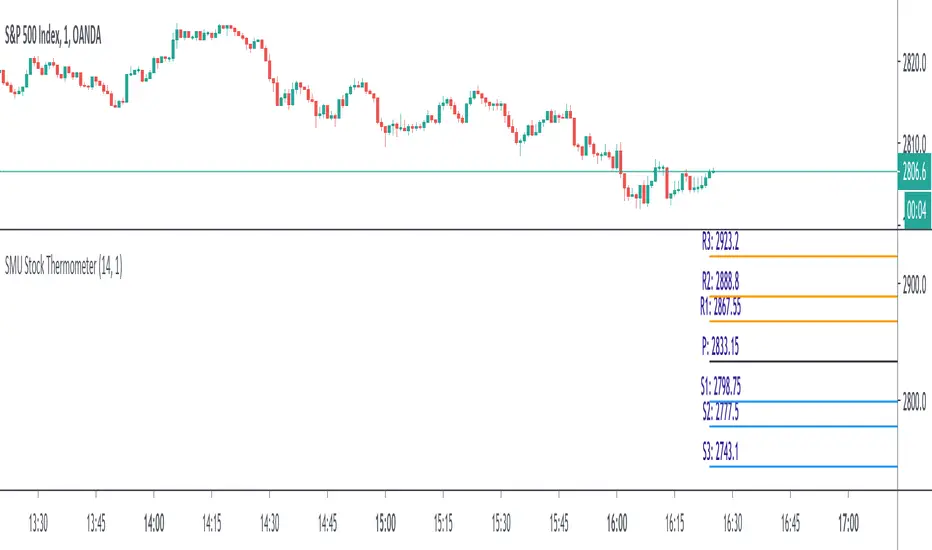Viewport: 932px width, 550px height.
Task: Click the green 2806.6 current price tag
Action: click(915, 172)
